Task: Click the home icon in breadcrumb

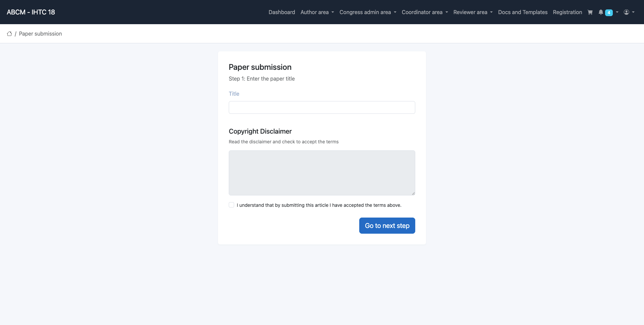Action: (x=9, y=34)
